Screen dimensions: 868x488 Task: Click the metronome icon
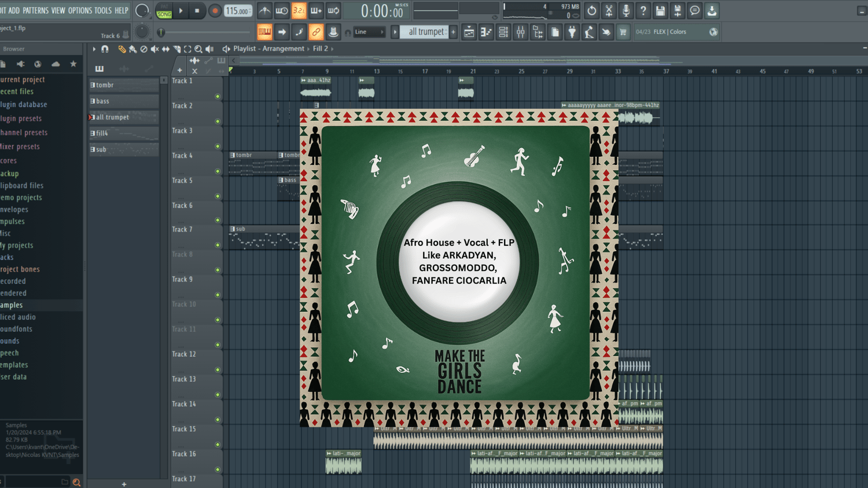(x=264, y=10)
